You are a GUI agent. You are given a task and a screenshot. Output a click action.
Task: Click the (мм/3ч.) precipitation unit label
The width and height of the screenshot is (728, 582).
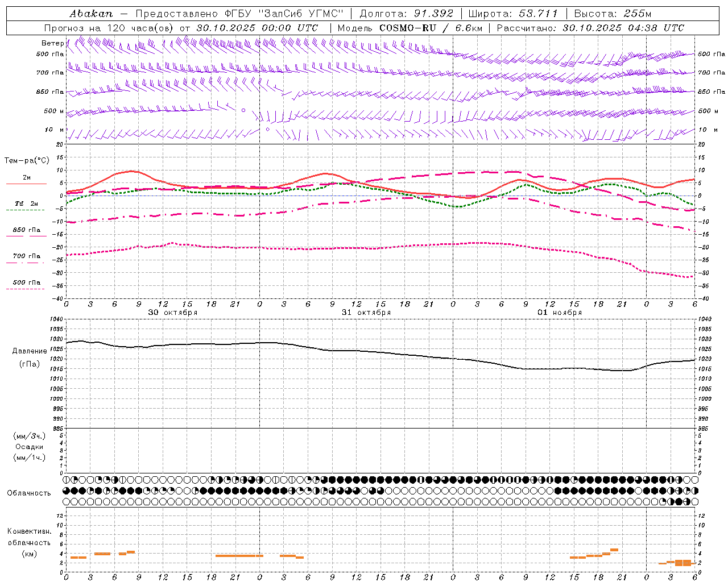pyautogui.click(x=29, y=436)
